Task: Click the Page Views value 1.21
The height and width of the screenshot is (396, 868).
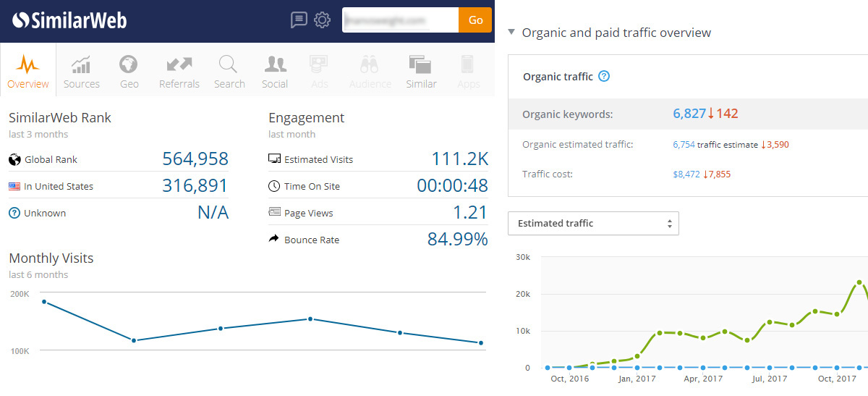Action: [470, 213]
